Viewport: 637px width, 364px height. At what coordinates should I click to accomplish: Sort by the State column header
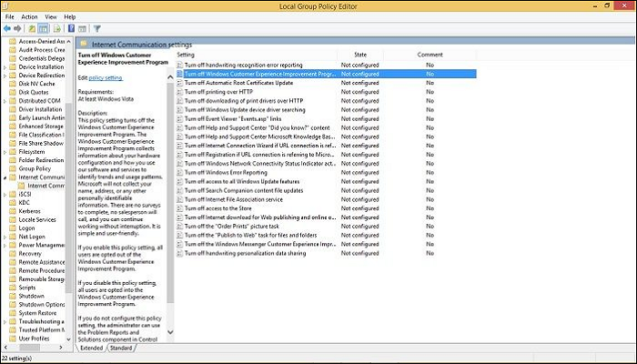click(x=360, y=55)
